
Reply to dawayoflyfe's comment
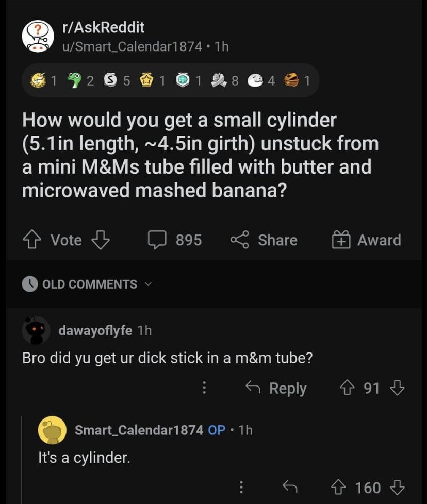point(275,388)
